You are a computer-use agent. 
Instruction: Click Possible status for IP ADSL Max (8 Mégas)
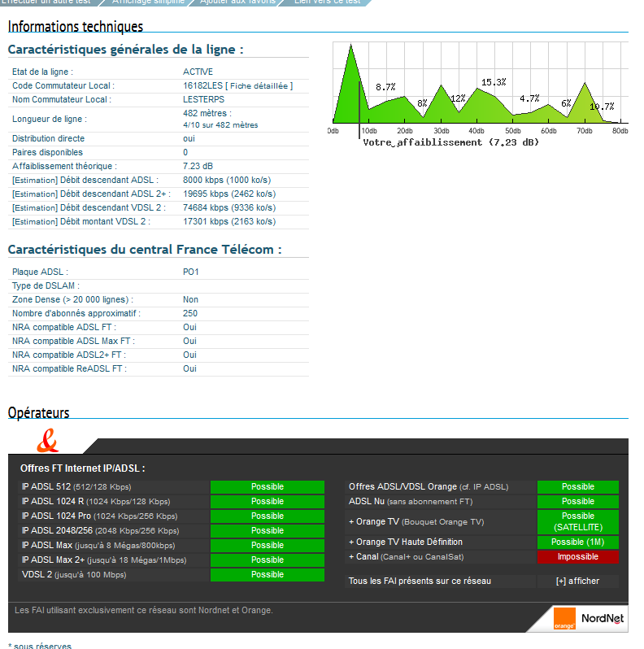coord(268,546)
